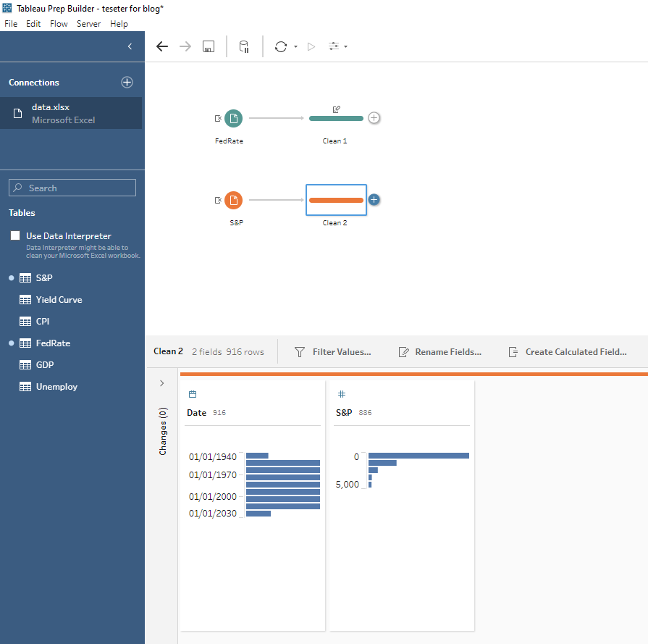The width and height of the screenshot is (648, 644).
Task: Select the Yield Curve table
Action: 59,300
